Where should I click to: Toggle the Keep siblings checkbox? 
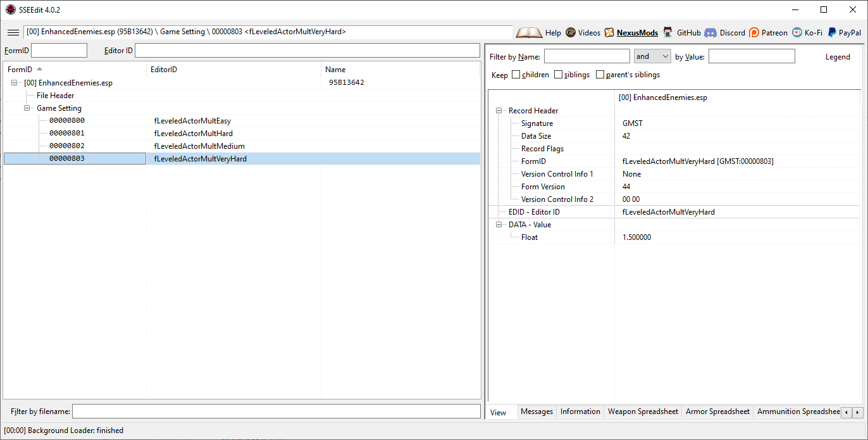tap(558, 75)
